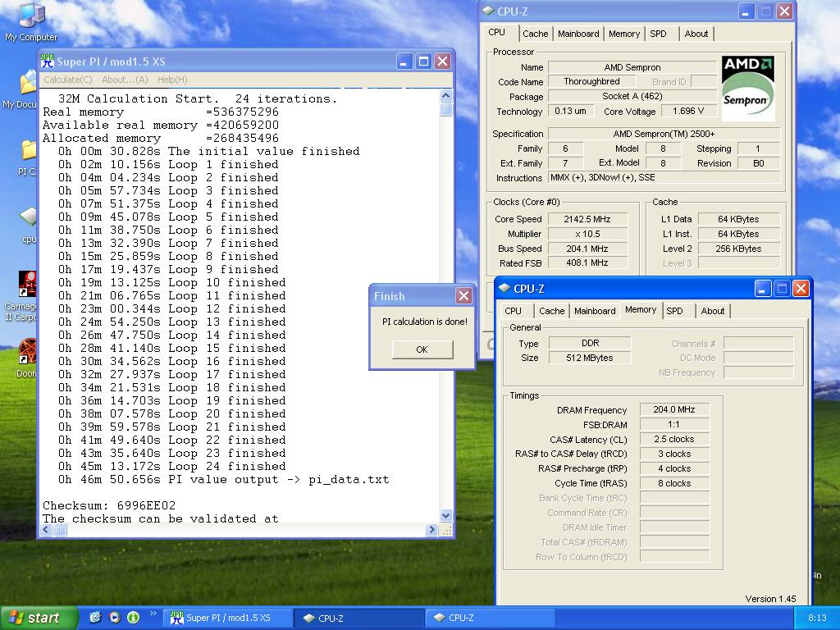Click the Specification field AMD Sempron(TM) 2500+
This screenshot has height=630, width=840.
click(x=663, y=134)
